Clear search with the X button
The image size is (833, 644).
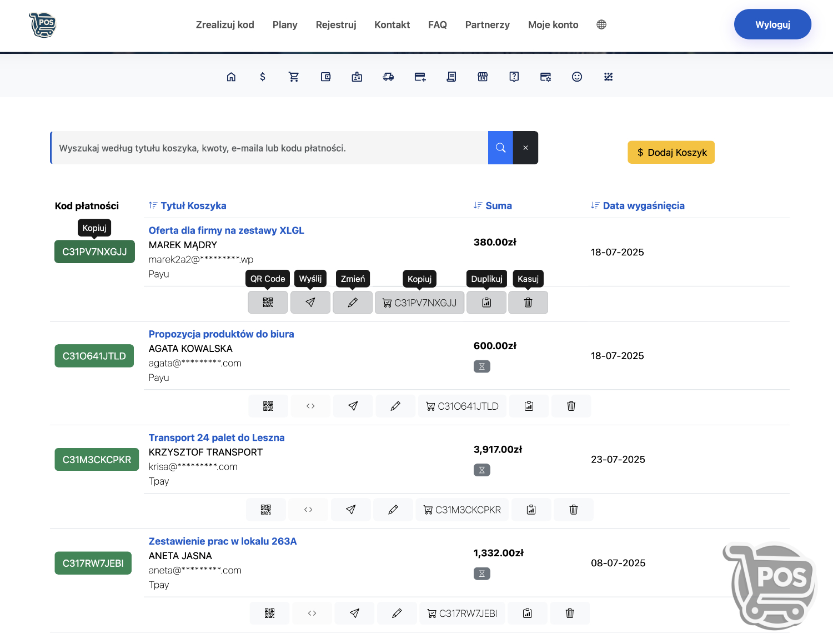click(x=525, y=148)
